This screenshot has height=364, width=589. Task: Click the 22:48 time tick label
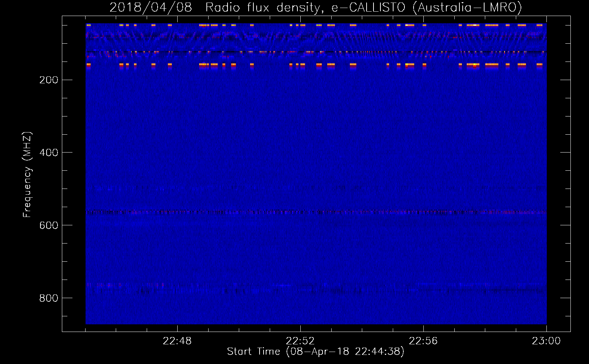[177, 341]
